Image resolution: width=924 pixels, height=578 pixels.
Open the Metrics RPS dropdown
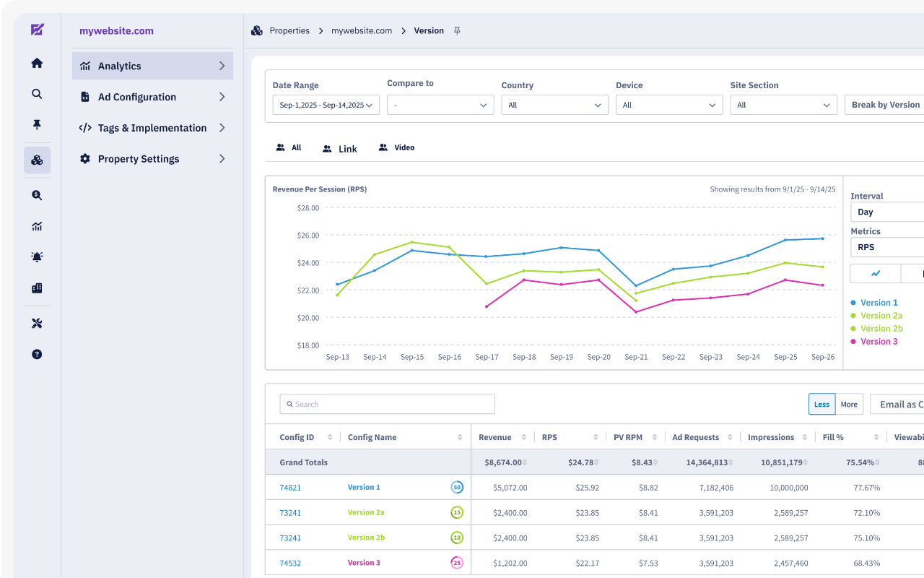tap(887, 247)
